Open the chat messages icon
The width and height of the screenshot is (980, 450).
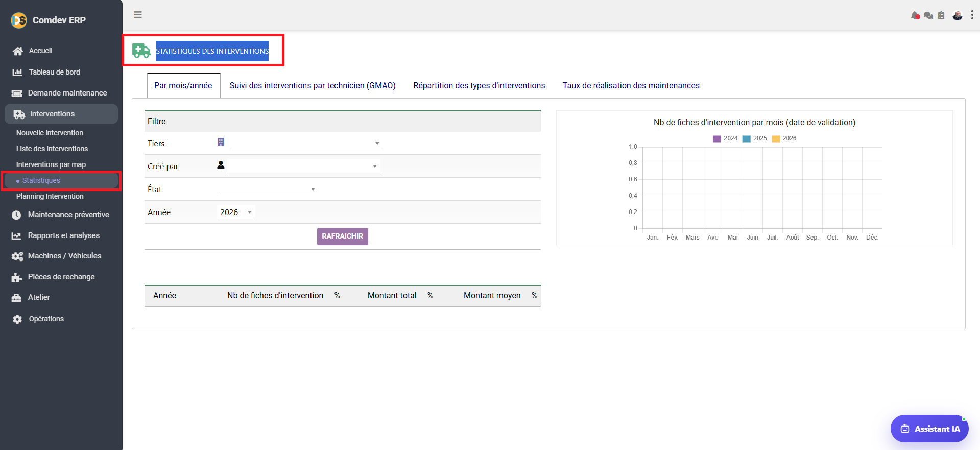click(x=928, y=16)
